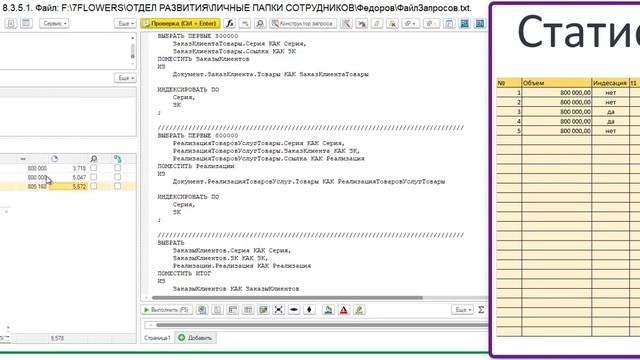Image resolution: width=640 pixels, height=360 pixels.
Task: Click the first result toolbar icon after Выполнить
Action: coord(202,310)
